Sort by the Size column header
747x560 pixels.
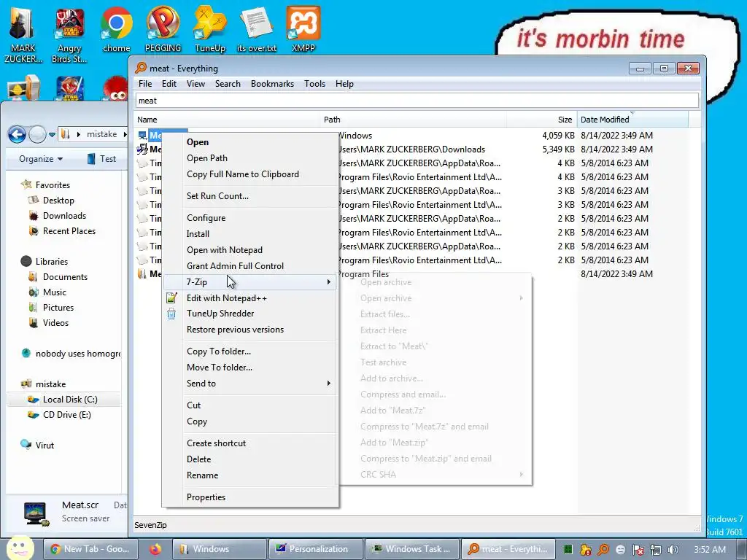(541, 120)
